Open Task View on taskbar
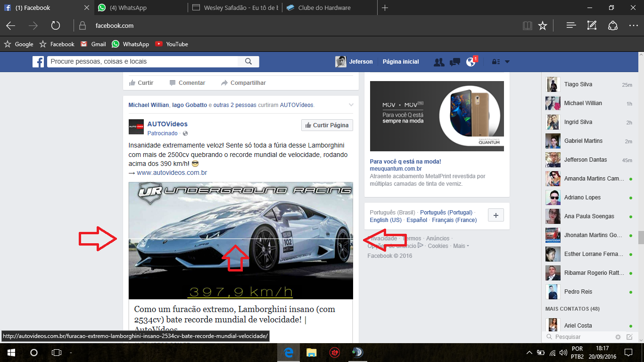 pos(56,352)
